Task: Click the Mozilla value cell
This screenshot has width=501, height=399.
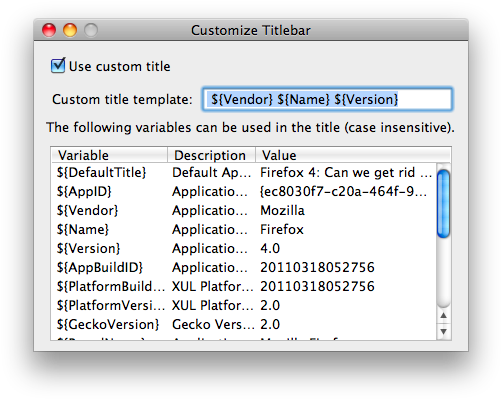Action: [x=282, y=211]
